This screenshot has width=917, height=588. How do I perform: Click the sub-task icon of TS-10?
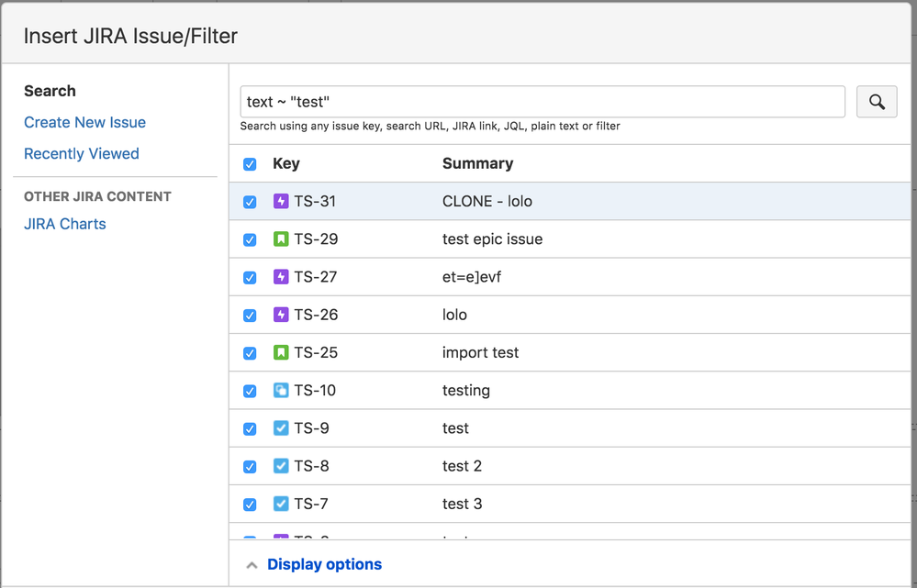click(x=281, y=390)
